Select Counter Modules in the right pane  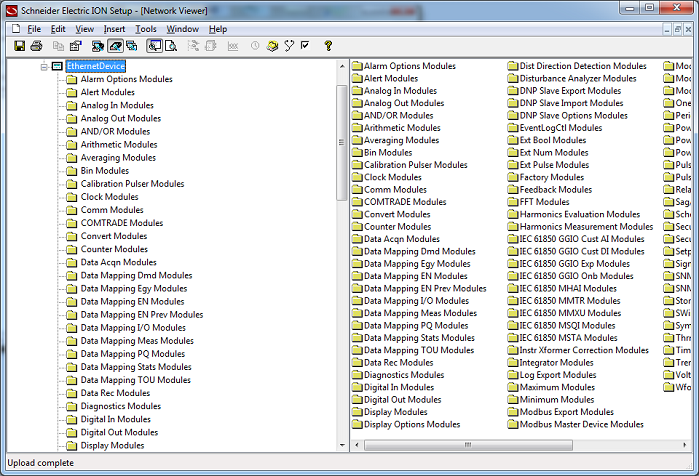[398, 227]
